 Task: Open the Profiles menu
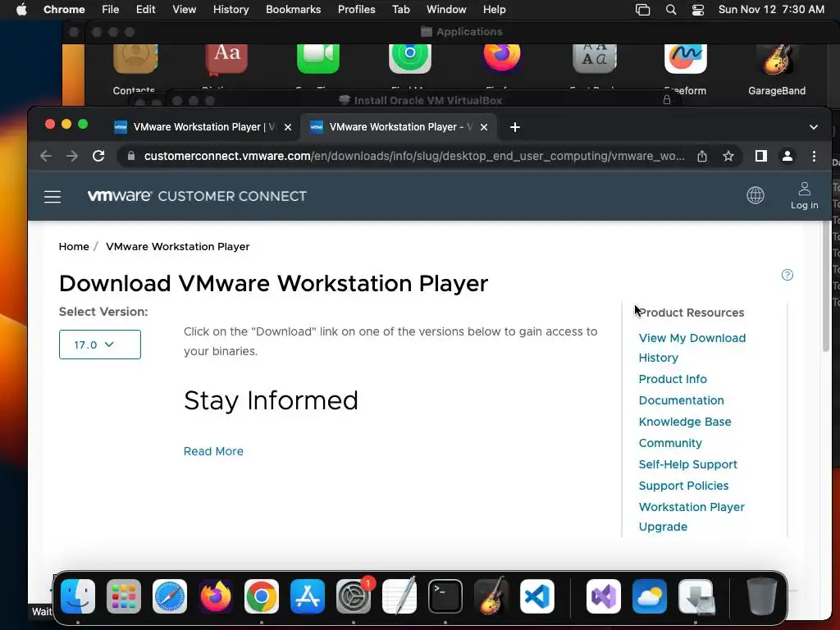(x=356, y=10)
